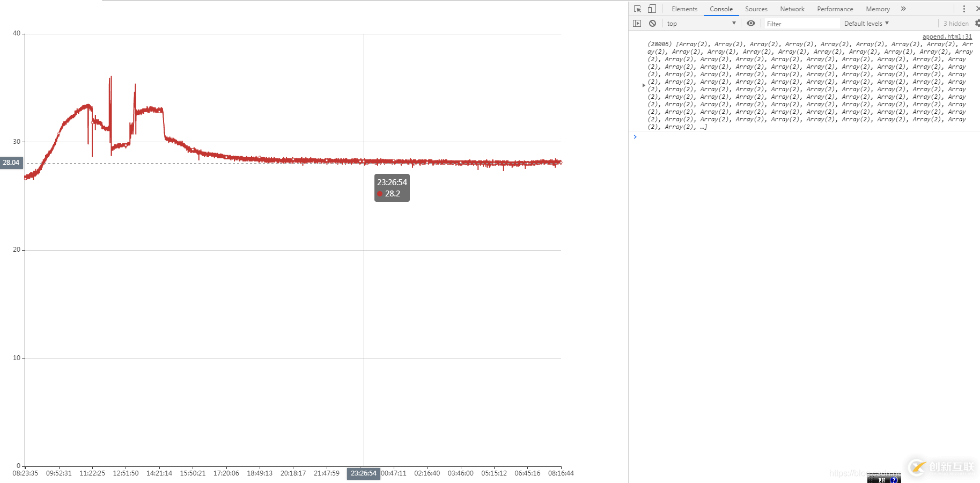Click the 21:47:59 x-axis label
This screenshot has width=980, height=483.
point(327,473)
